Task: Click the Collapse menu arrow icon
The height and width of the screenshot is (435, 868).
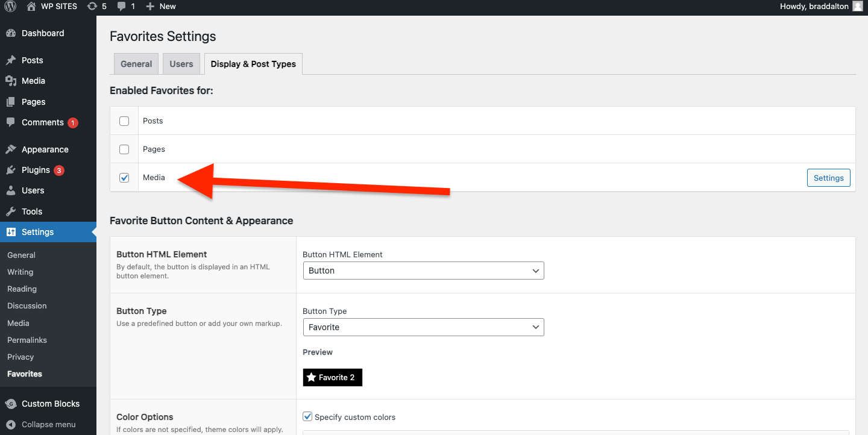Action: [11, 424]
